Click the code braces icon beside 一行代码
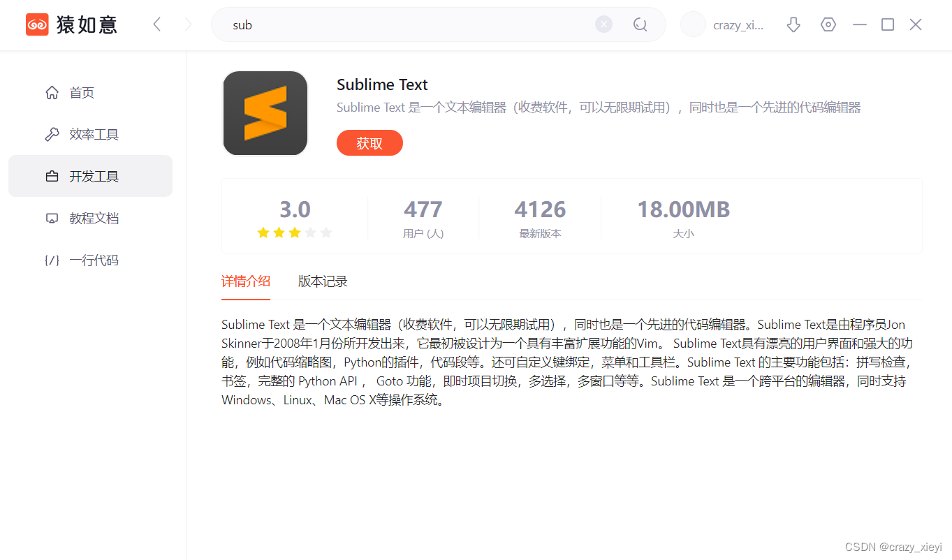The width and height of the screenshot is (952, 560). 52,260
